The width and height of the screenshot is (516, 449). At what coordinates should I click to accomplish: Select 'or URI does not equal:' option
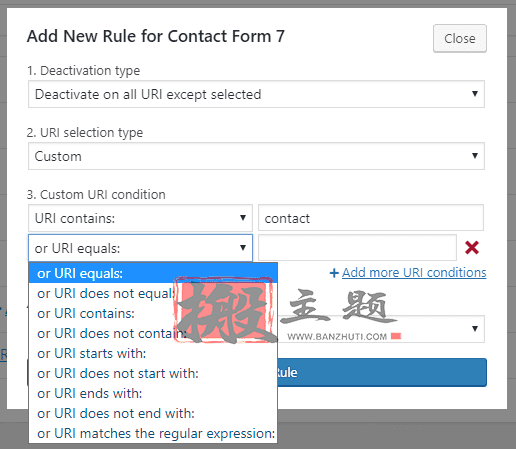point(153,293)
